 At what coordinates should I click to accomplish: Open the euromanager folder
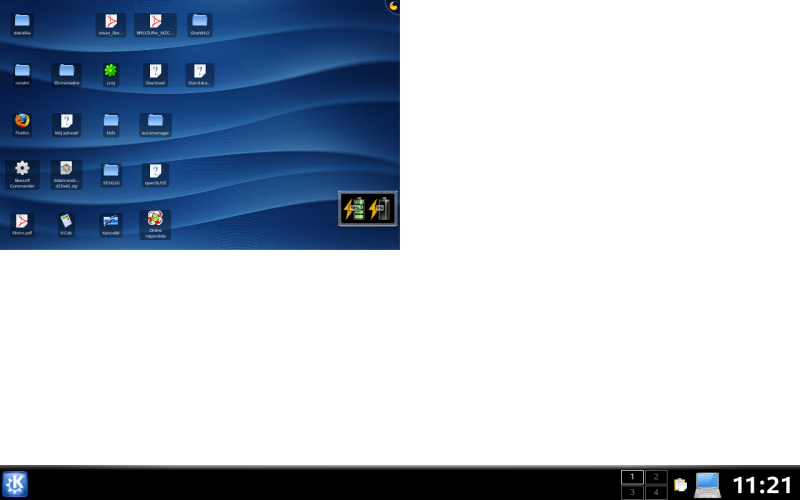(x=155, y=124)
